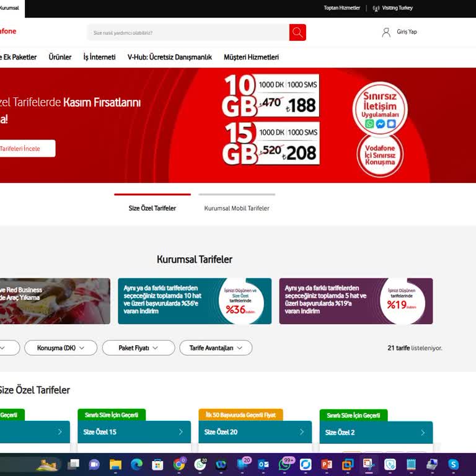The image size is (476, 476).
Task: Click the arrow on the Size Özel 20 card
Action: coord(302,431)
